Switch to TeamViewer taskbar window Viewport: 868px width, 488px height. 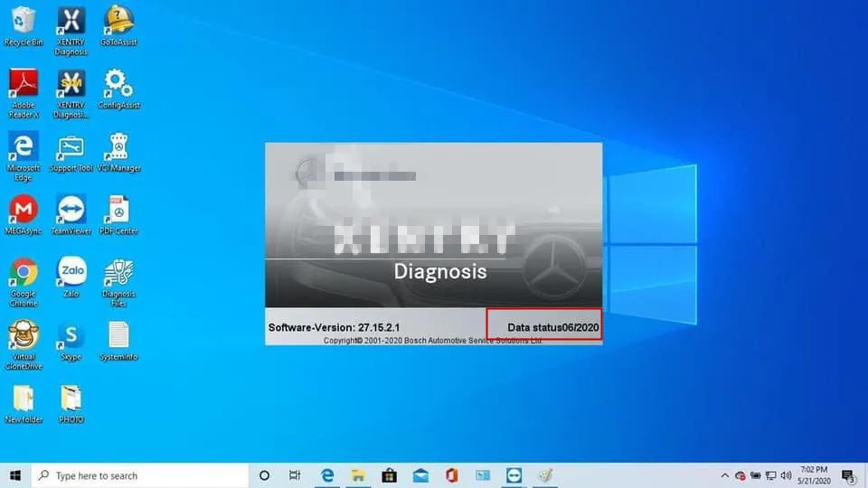click(x=514, y=475)
